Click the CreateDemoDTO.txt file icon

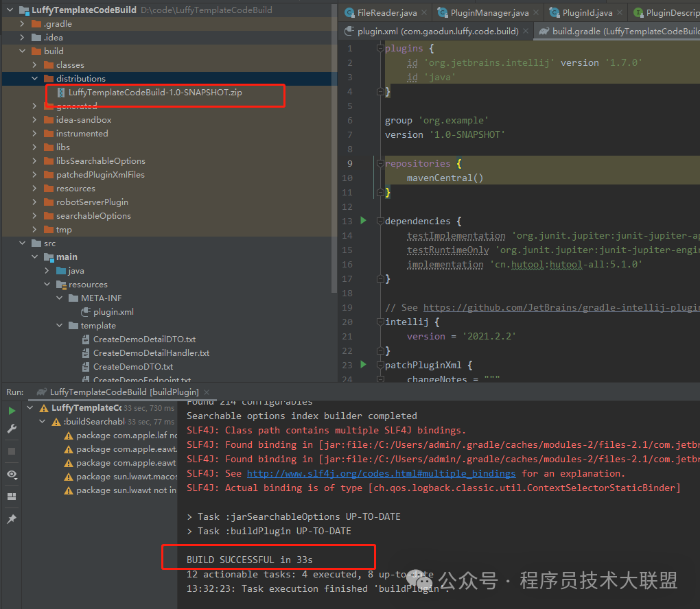(86, 367)
